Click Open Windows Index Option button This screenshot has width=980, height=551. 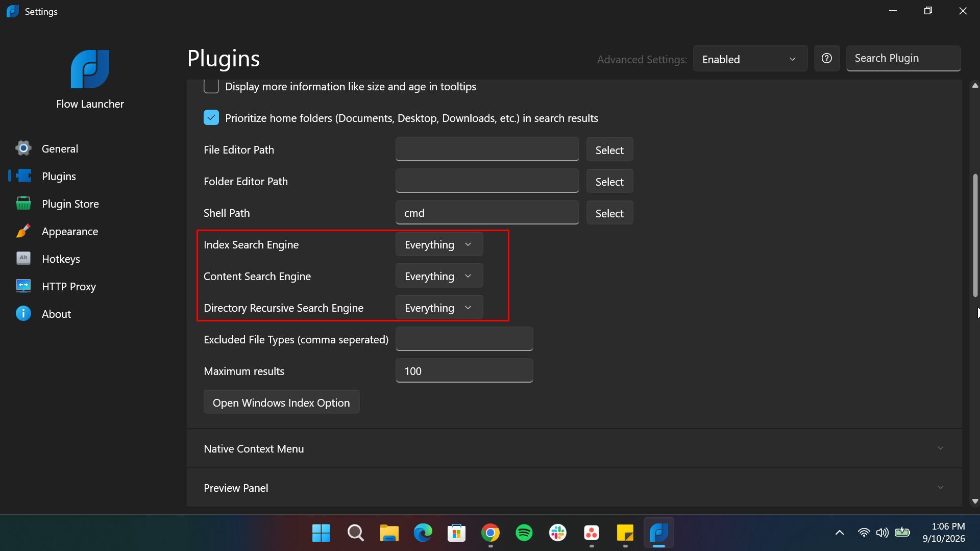281,403
